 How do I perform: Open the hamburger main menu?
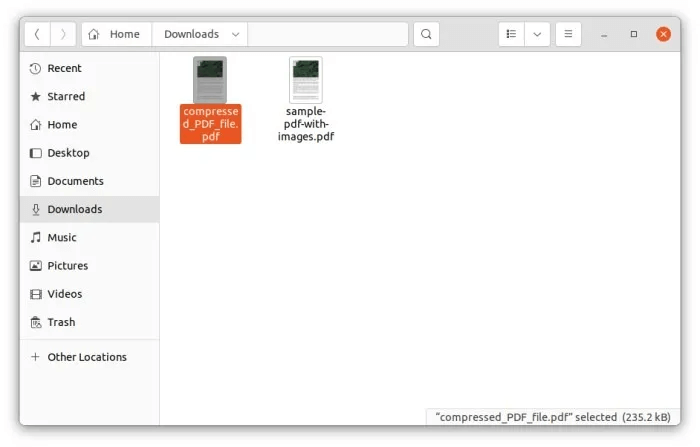pos(568,34)
